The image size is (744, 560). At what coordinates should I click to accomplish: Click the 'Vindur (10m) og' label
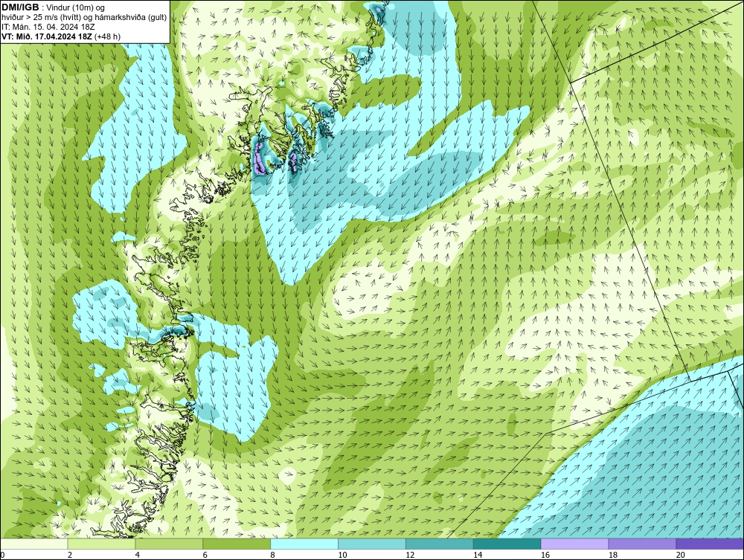pos(76,8)
